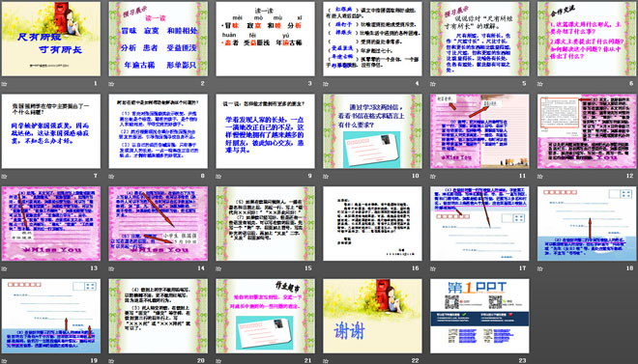The width and height of the screenshot is (638, 364).
Task: Select slide 17 envelope thumbnail with two arrows
Action: tap(479, 223)
